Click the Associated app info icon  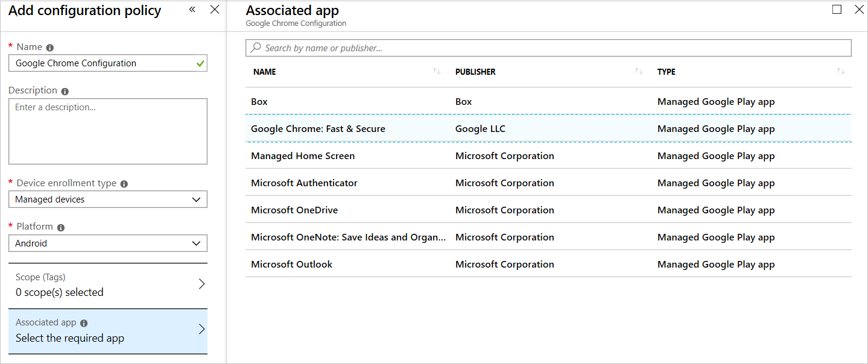[83, 322]
